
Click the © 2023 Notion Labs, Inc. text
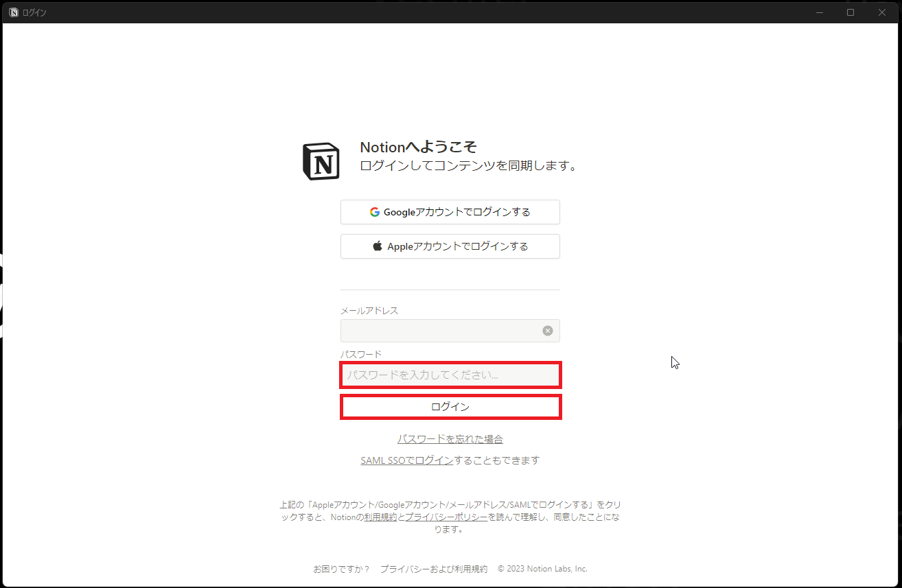pyautogui.click(x=542, y=569)
